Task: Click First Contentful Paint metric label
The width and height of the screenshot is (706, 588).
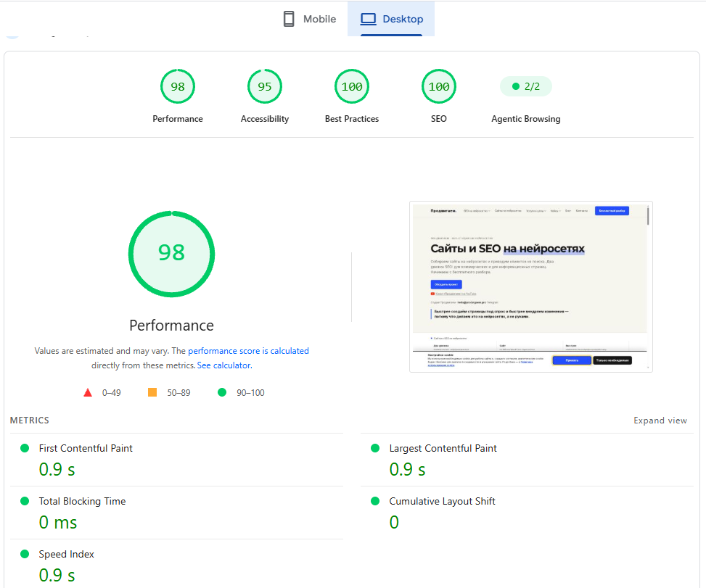Action: point(86,448)
